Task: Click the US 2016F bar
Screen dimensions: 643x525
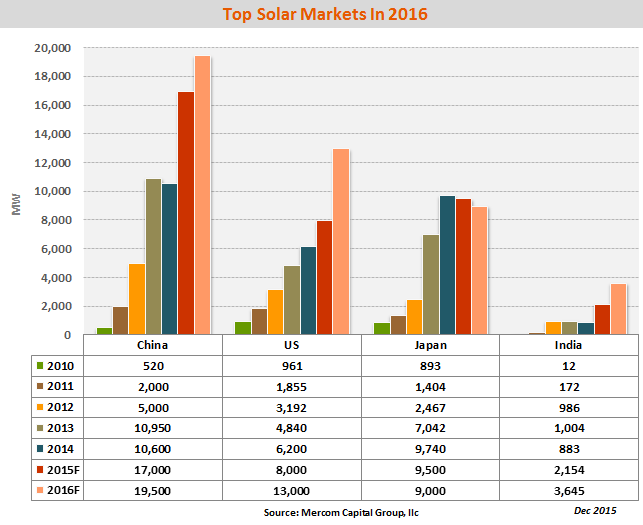Action: [341, 241]
